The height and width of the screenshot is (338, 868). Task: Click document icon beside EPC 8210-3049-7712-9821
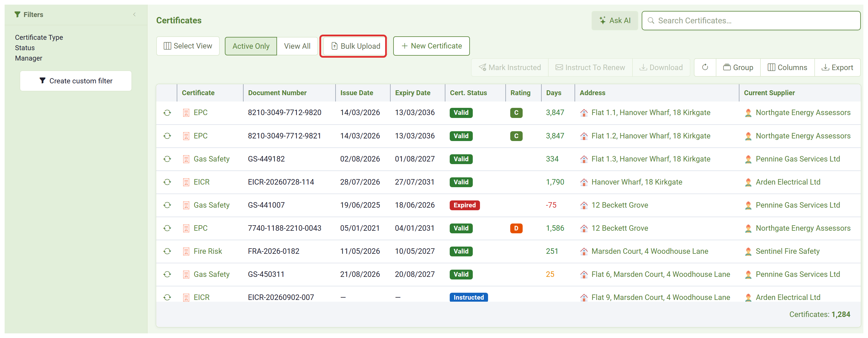[186, 136]
